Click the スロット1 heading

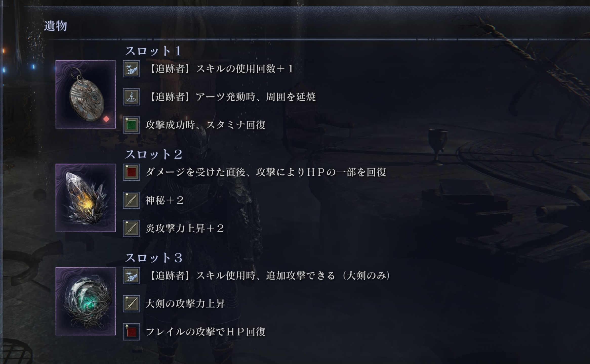tap(153, 51)
